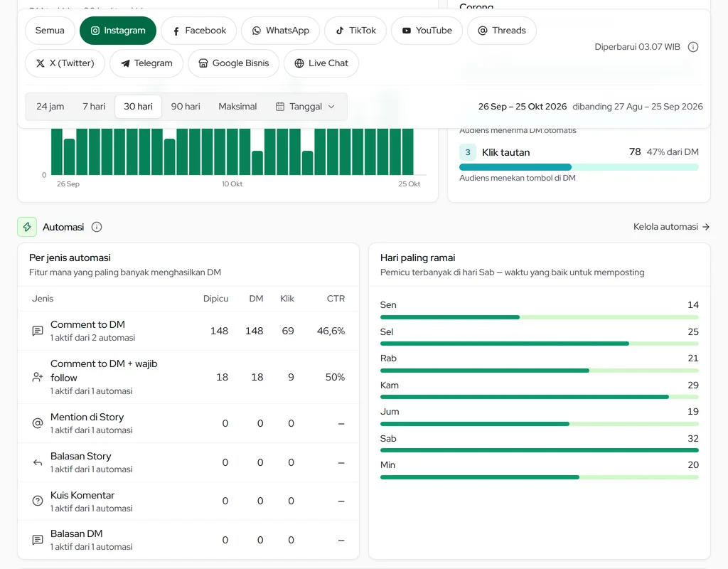This screenshot has width=728, height=569.
Task: Open the Kuis Komentar row
Action: pos(188,501)
